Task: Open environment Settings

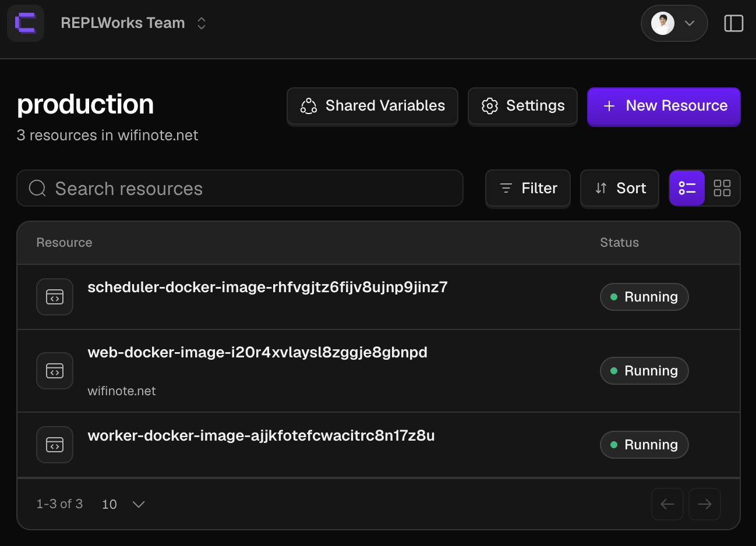Action: (522, 106)
